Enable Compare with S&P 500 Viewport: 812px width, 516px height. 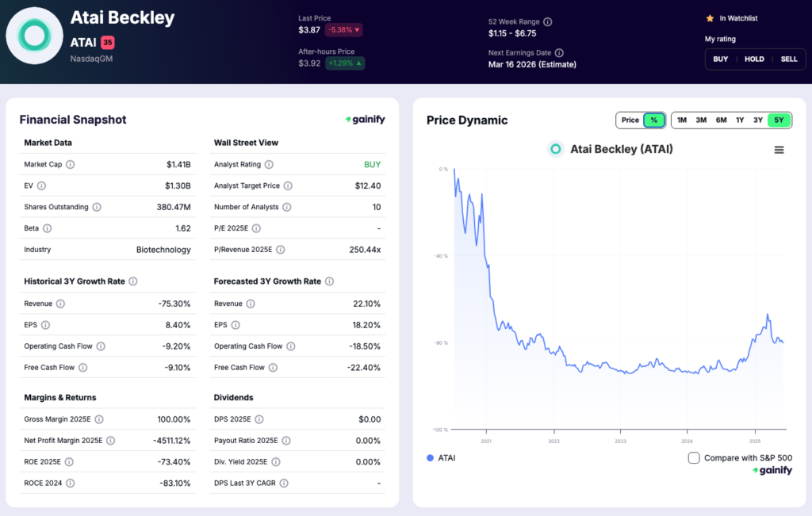tap(694, 457)
